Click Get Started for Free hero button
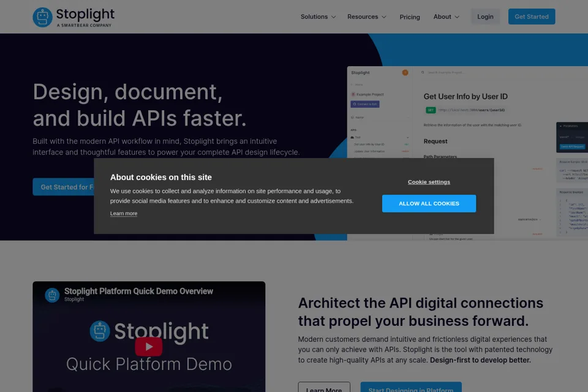Screen dimensions: 588x392 [63, 187]
